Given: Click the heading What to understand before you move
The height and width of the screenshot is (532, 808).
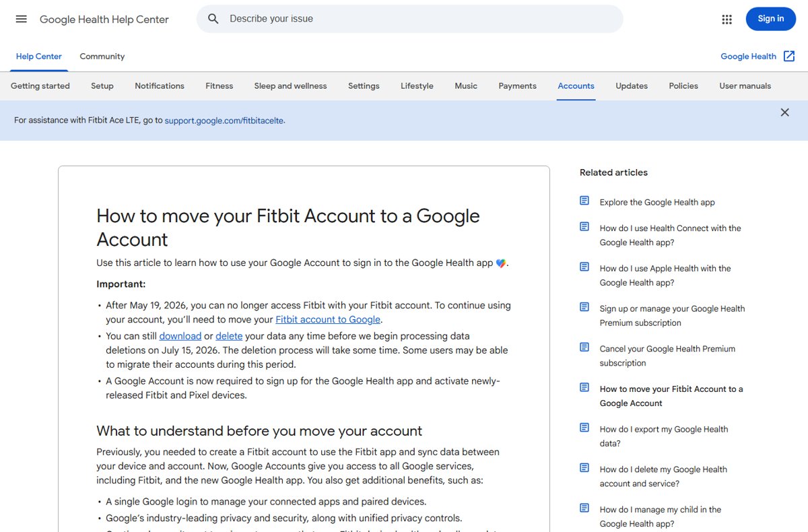Looking at the screenshot, I should coord(259,431).
